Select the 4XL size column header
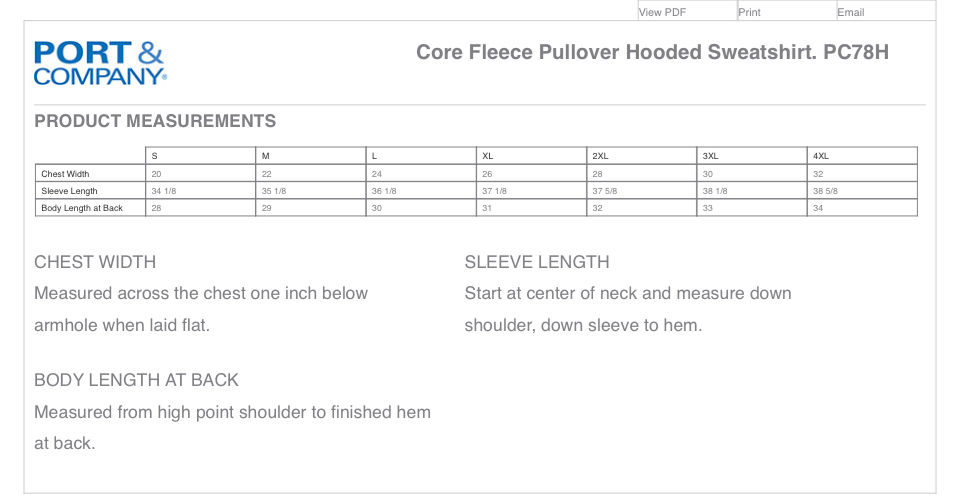Image resolution: width=960 pixels, height=496 pixels. [862, 156]
